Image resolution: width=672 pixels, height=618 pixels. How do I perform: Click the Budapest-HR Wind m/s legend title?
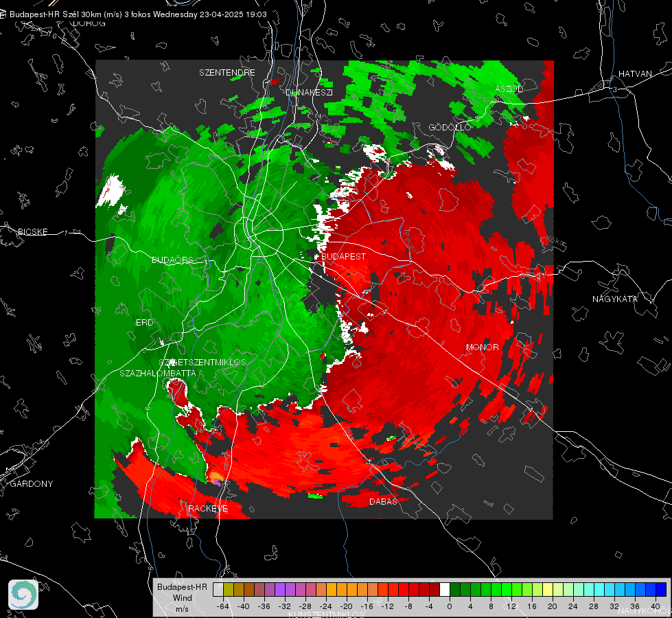click(182, 598)
